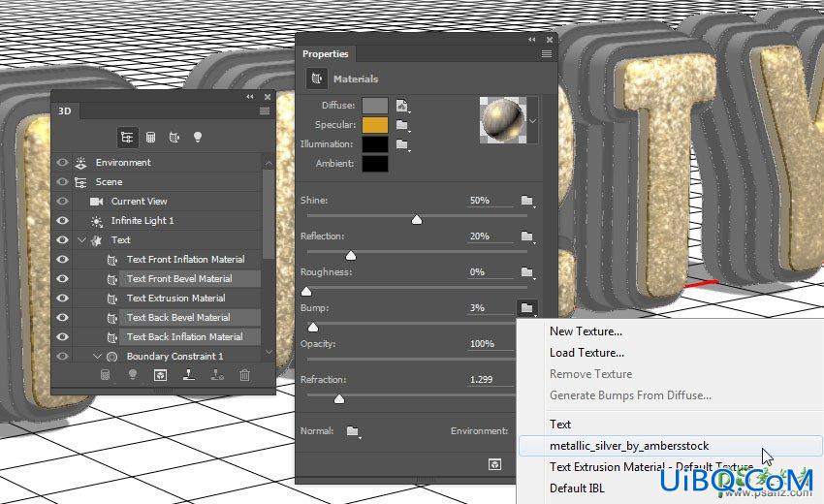Click the Illumination texture folder icon
The width and height of the screenshot is (824, 504).
click(x=402, y=144)
